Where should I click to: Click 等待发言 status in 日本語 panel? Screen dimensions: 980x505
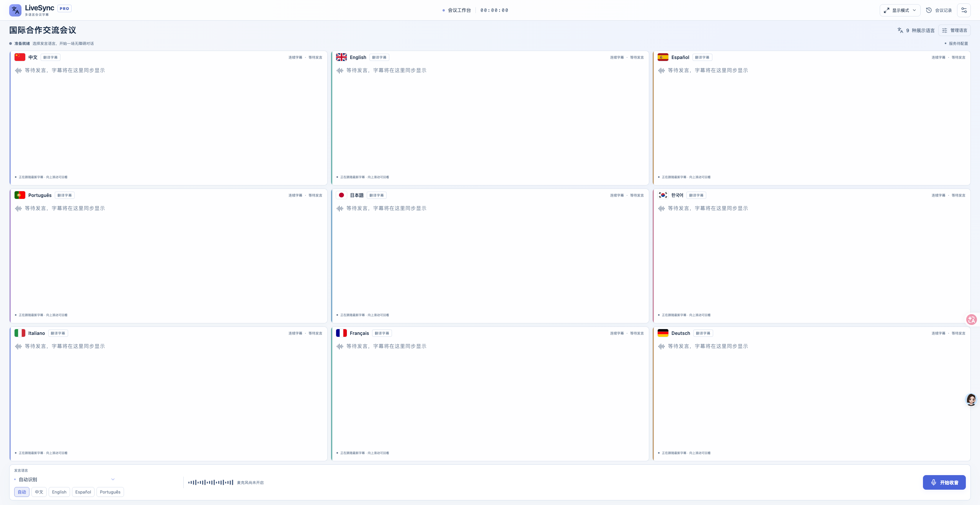(637, 195)
